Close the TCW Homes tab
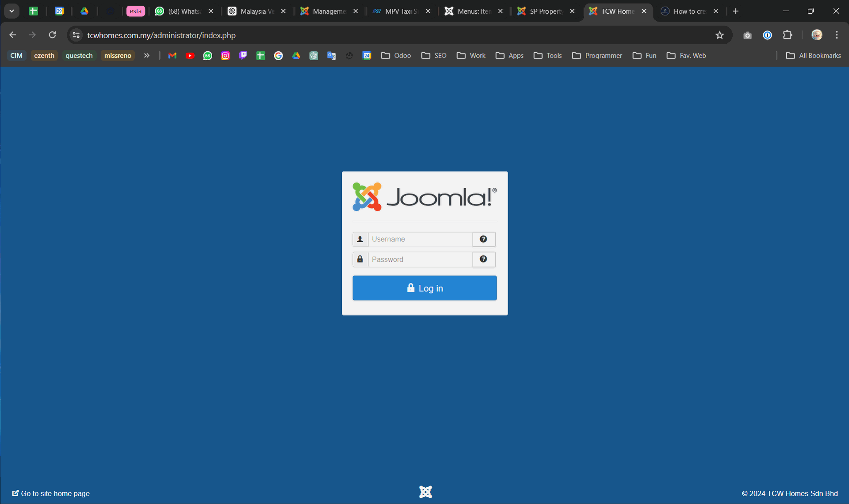The height and width of the screenshot is (504, 849). click(644, 11)
